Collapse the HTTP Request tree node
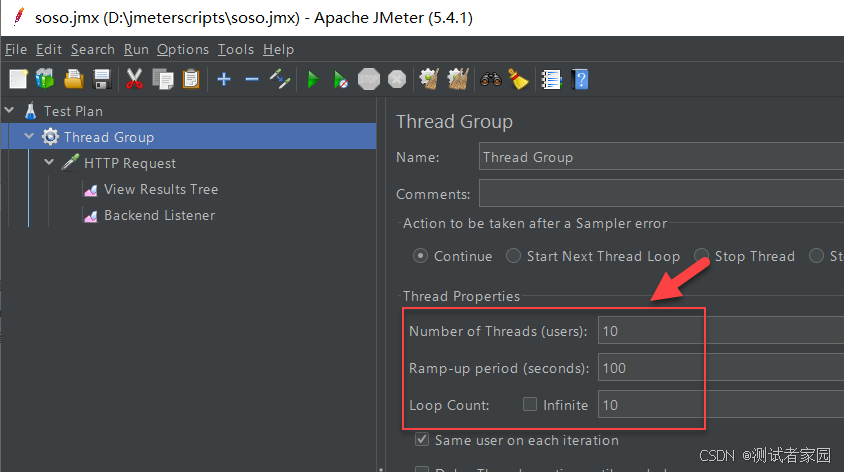This screenshot has width=844, height=472. (x=49, y=162)
